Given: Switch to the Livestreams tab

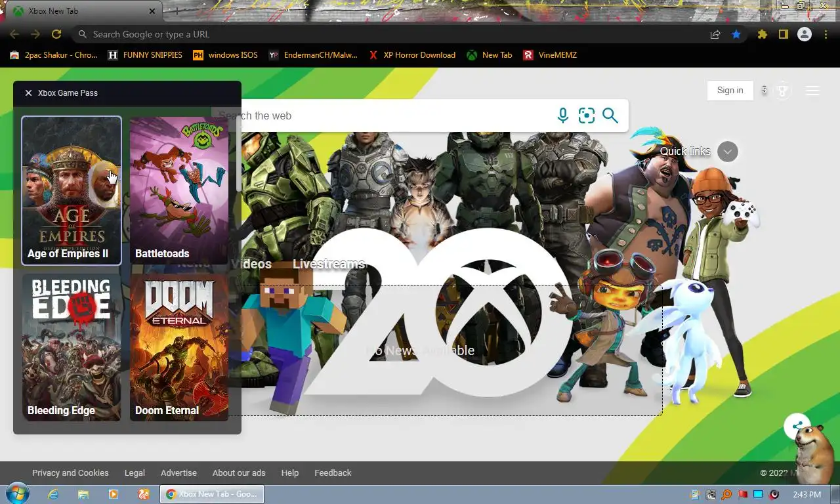Looking at the screenshot, I should click(328, 264).
